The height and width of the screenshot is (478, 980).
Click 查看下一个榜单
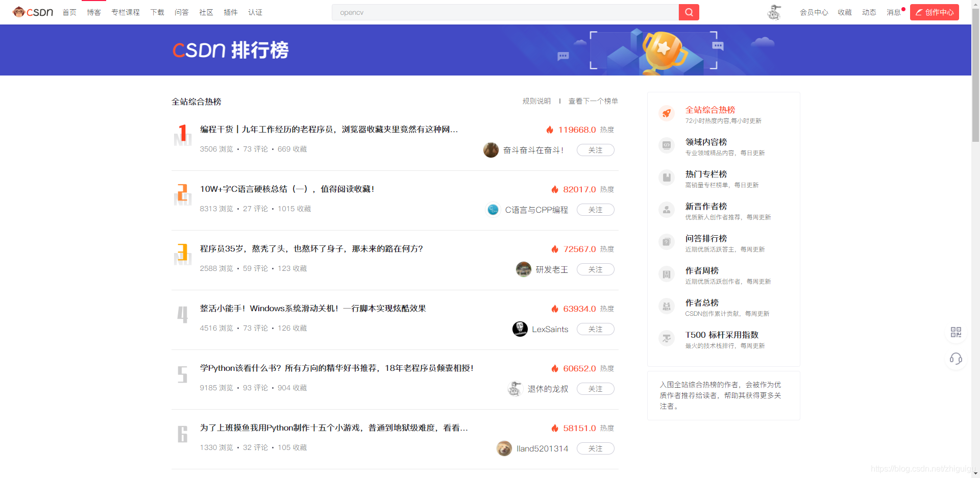tap(593, 101)
